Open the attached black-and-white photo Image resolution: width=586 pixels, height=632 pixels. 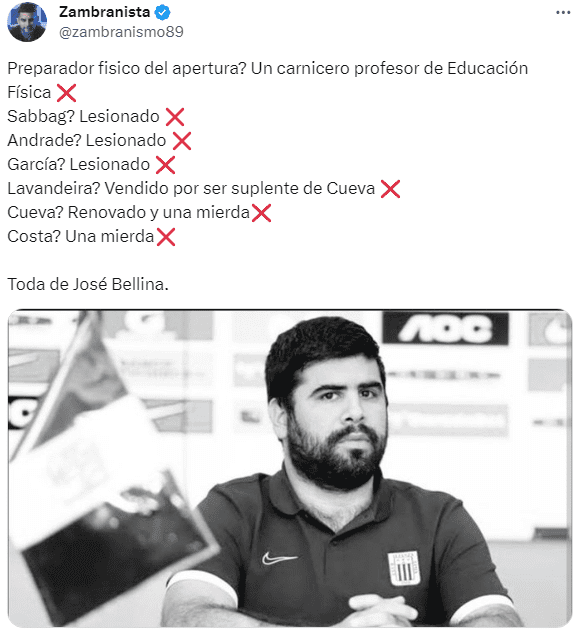point(290,468)
